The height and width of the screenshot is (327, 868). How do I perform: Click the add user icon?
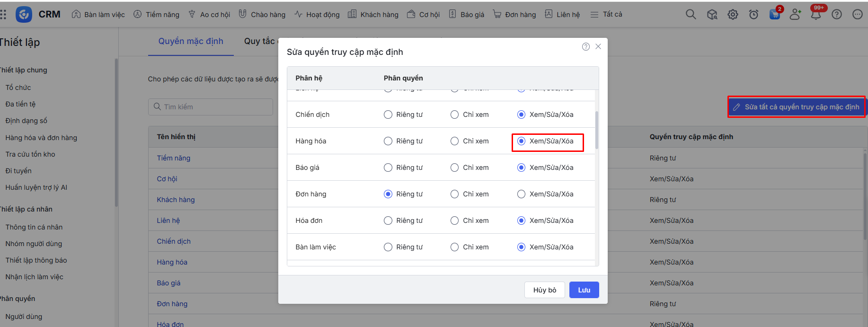point(795,15)
